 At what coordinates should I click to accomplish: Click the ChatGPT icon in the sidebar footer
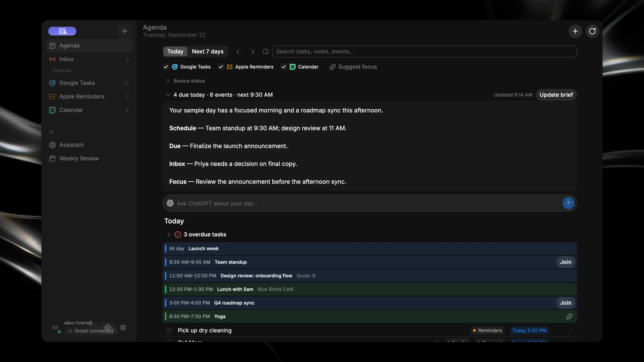[108, 327]
